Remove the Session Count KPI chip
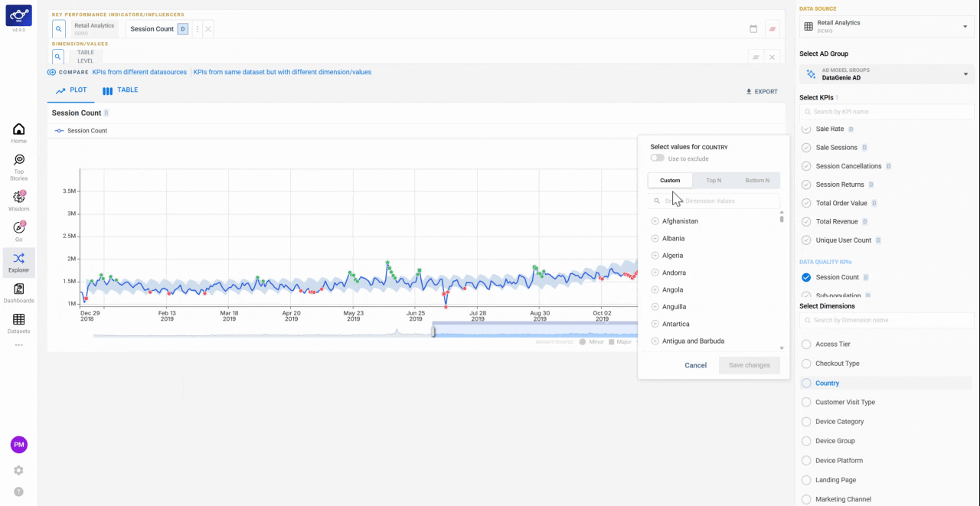The height and width of the screenshot is (506, 980). point(207,29)
